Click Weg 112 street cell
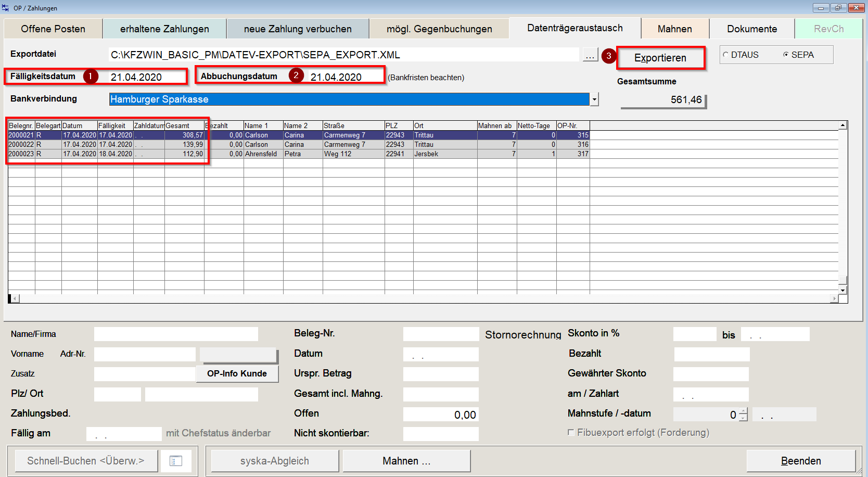The image size is (868, 477). (354, 154)
